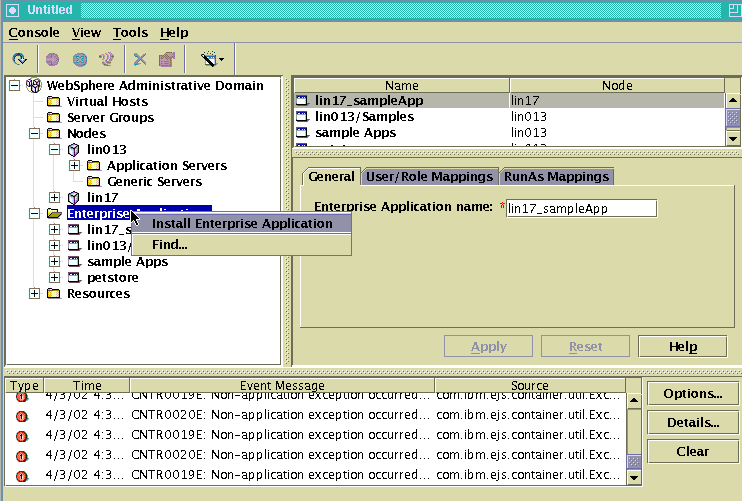Click the Reset button

(x=585, y=346)
